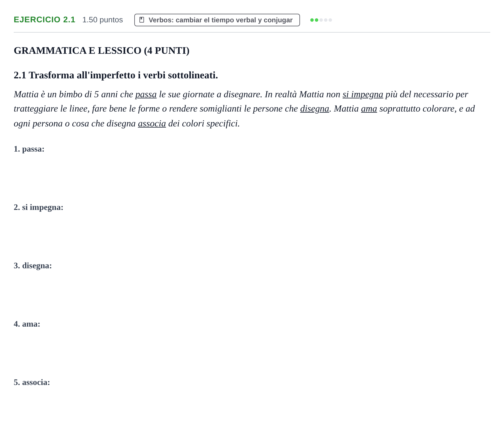Click the '3. disegna:' answer label

point(33,266)
